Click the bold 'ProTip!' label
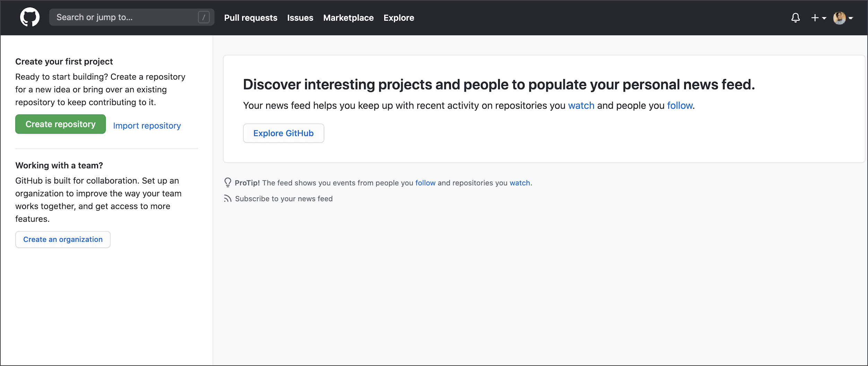868x366 pixels. (x=247, y=183)
